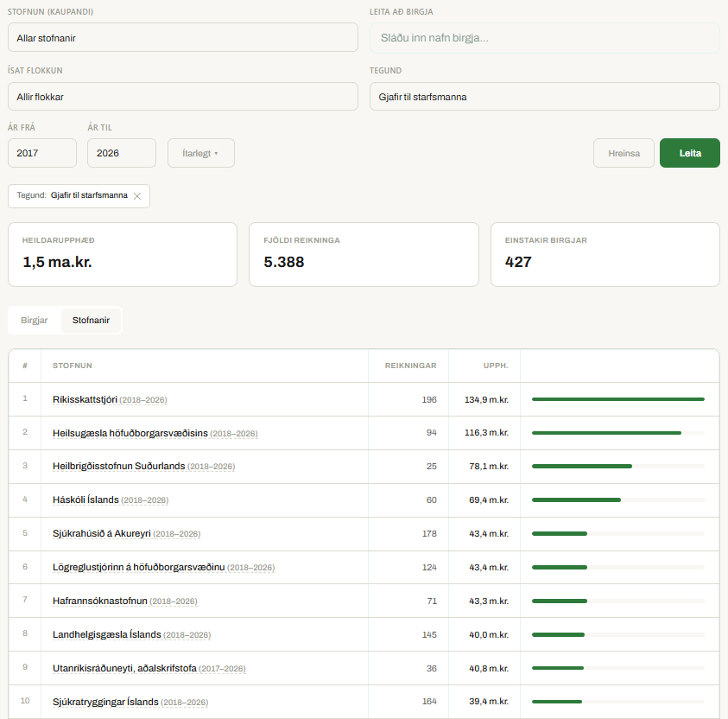Remove the Gjafir til starfsmanna filter chip
Viewport: 728px width, 719px height.
point(137,196)
